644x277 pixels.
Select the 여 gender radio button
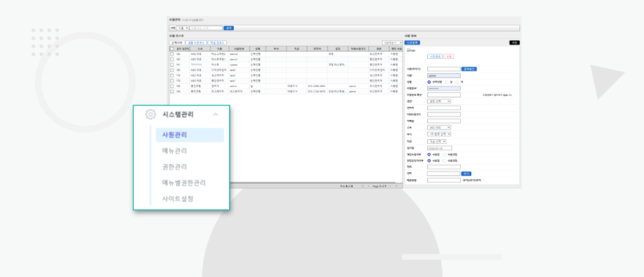[x=458, y=82]
